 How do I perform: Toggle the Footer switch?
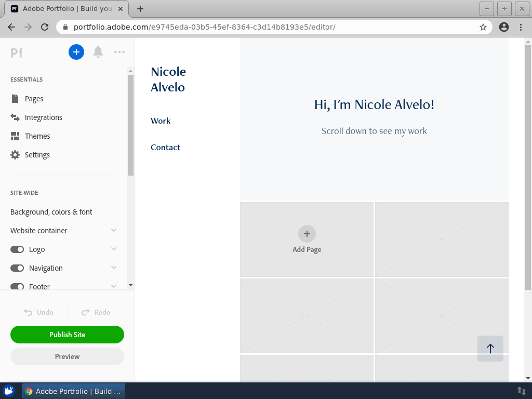point(17,286)
